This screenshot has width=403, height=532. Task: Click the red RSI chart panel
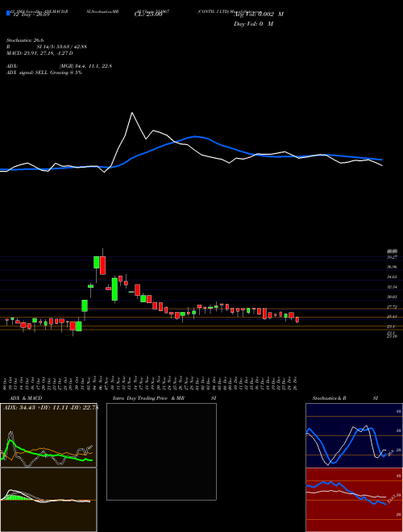[354, 500]
